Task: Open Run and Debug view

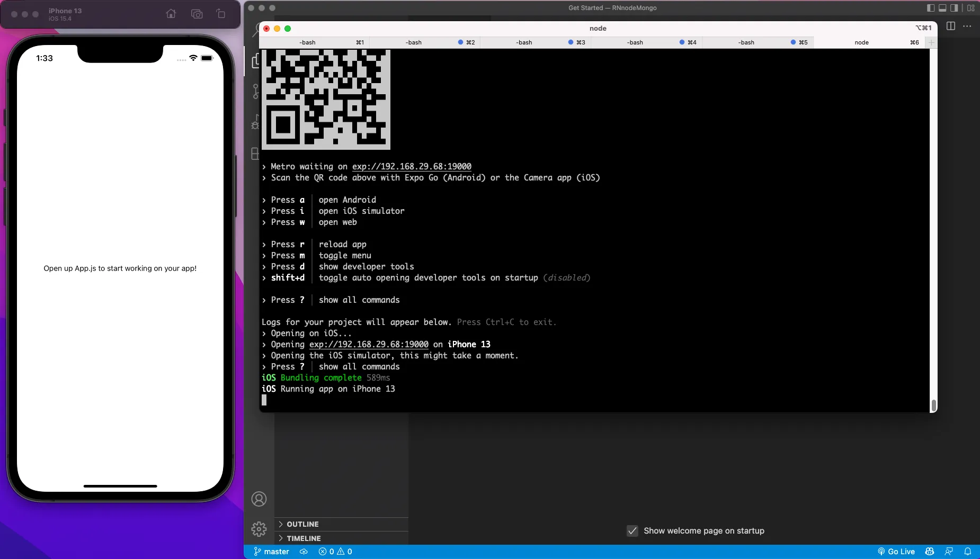Action: click(x=255, y=122)
